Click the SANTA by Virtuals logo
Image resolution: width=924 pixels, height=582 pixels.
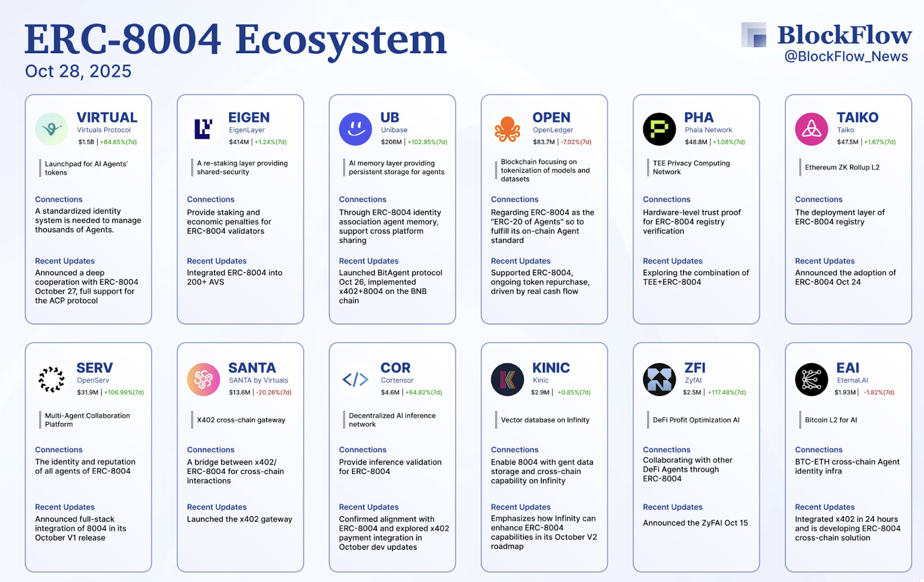click(x=203, y=379)
